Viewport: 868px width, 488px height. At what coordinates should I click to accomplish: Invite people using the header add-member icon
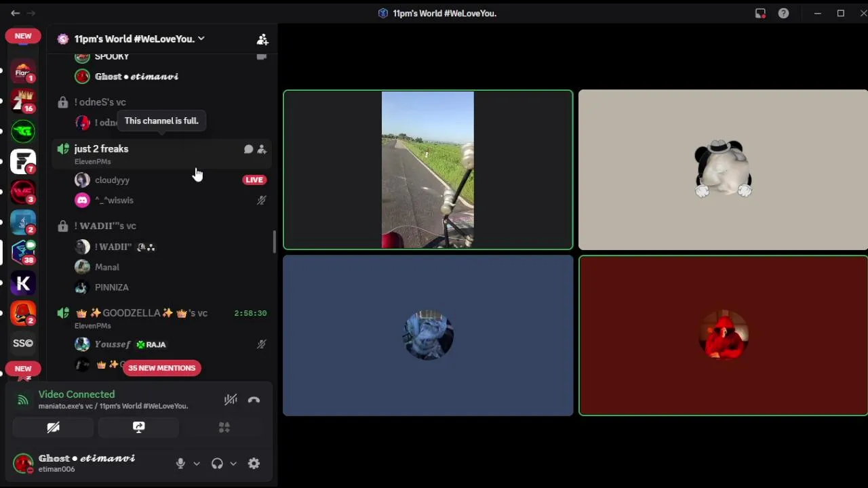(262, 39)
